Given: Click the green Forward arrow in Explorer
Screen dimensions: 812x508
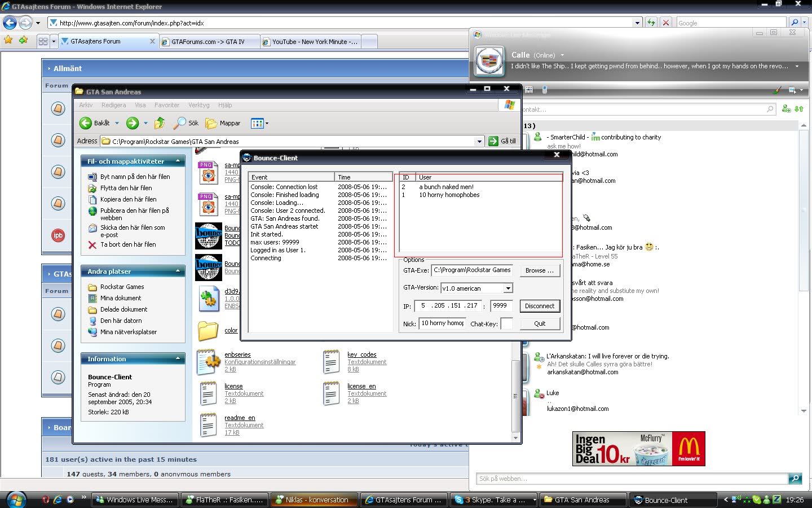Looking at the screenshot, I should pyautogui.click(x=133, y=123).
